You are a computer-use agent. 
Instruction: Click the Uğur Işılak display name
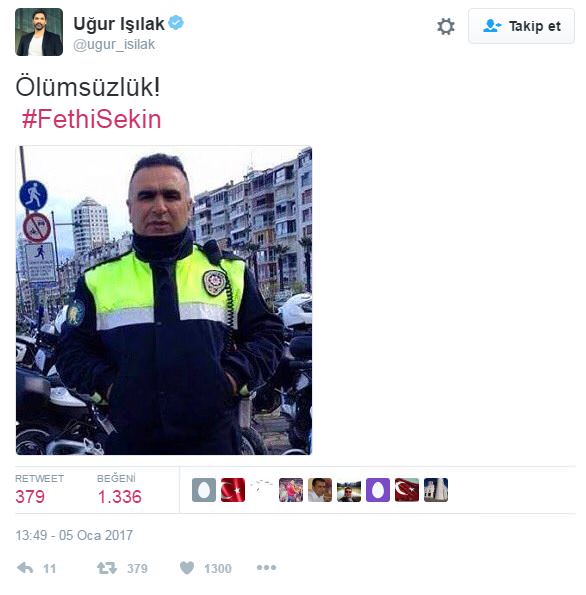[x=119, y=24]
